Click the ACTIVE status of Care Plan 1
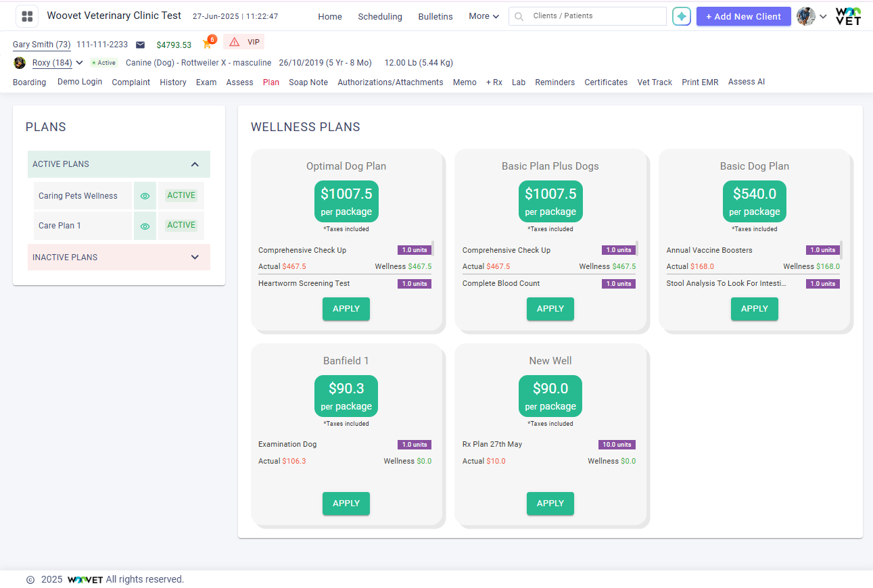This screenshot has width=873, height=588. (181, 225)
